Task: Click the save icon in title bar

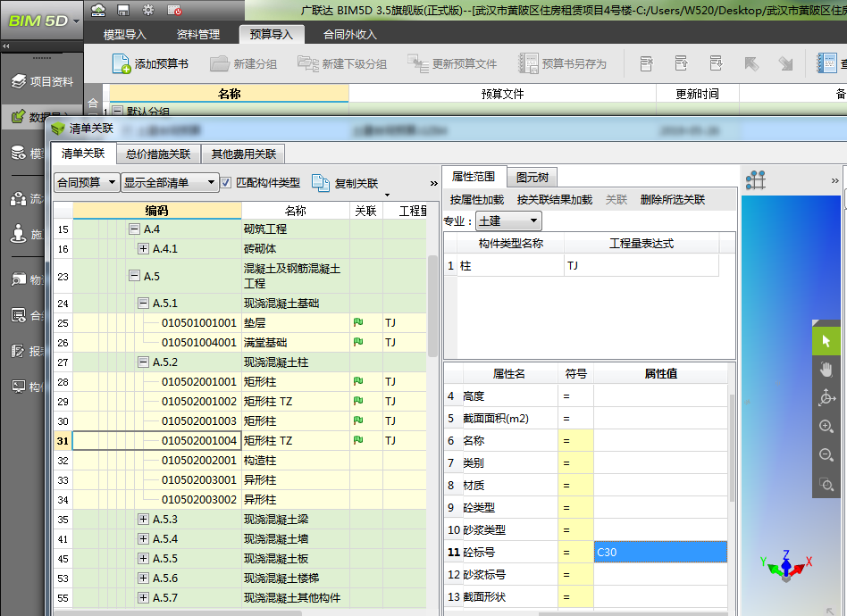Action: click(123, 10)
